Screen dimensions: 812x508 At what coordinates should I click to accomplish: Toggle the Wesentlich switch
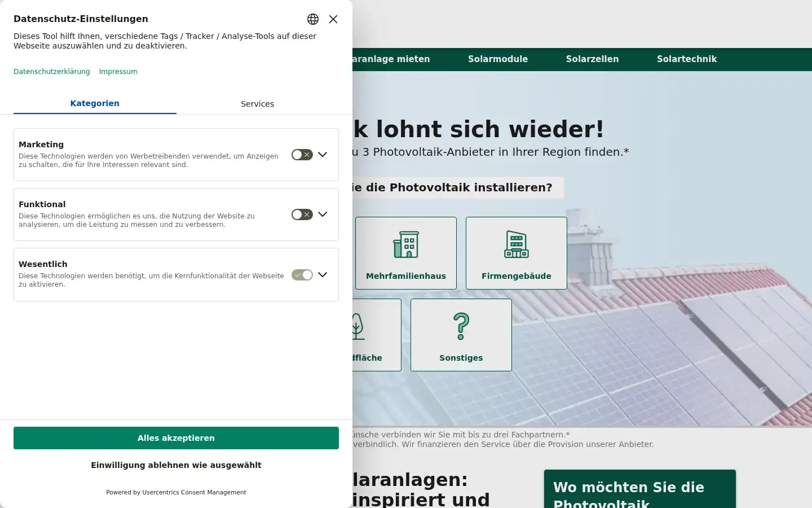(302, 275)
